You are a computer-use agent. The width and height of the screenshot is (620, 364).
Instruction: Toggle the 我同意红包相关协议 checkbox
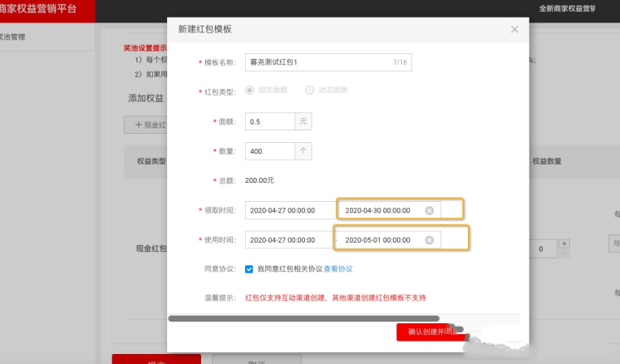249,269
